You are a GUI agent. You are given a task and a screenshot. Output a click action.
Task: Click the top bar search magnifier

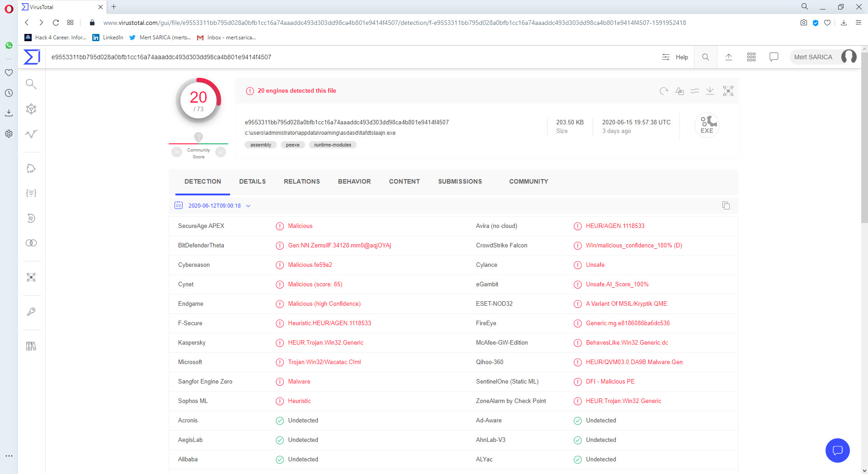click(x=705, y=57)
